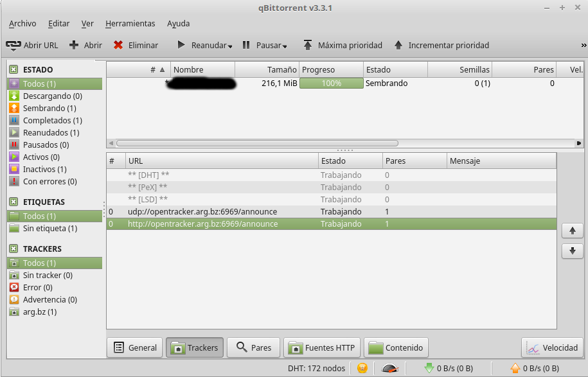Click the Eliminar red X icon
The image size is (588, 377).
(x=118, y=46)
